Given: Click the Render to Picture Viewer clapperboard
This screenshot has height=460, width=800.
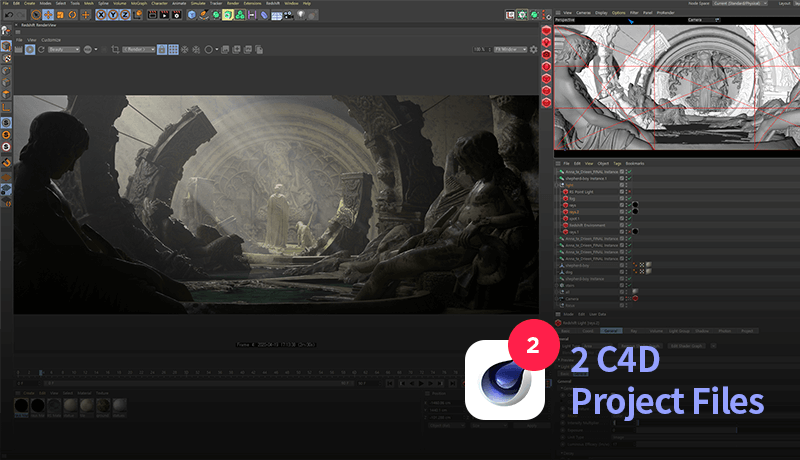Looking at the screenshot, I should [x=164, y=15].
